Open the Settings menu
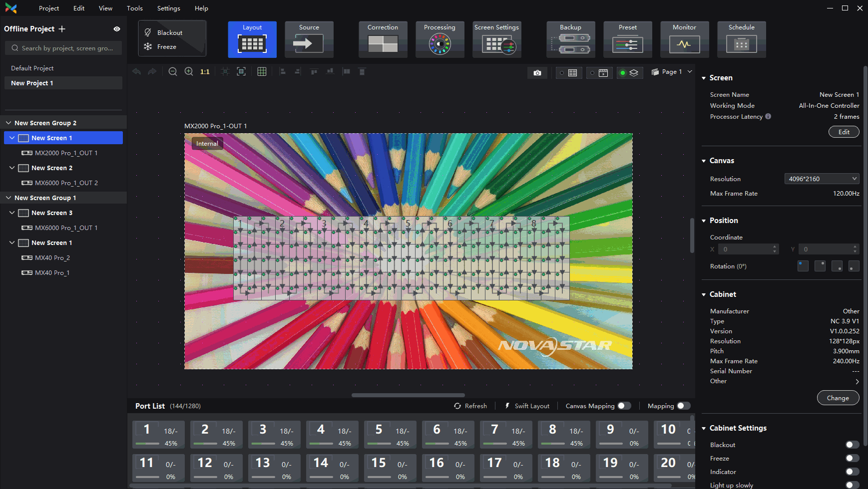The height and width of the screenshot is (489, 868). tap(169, 8)
